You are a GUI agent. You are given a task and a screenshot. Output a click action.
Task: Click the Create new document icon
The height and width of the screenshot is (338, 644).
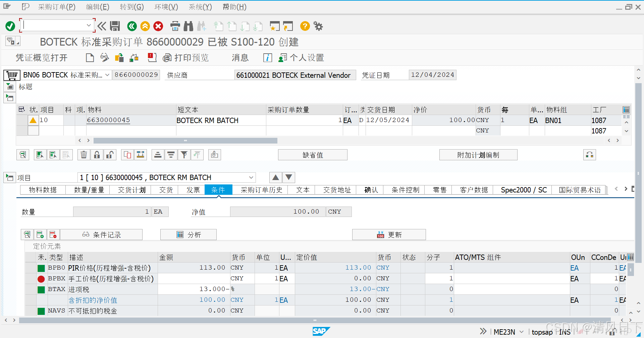[90, 58]
